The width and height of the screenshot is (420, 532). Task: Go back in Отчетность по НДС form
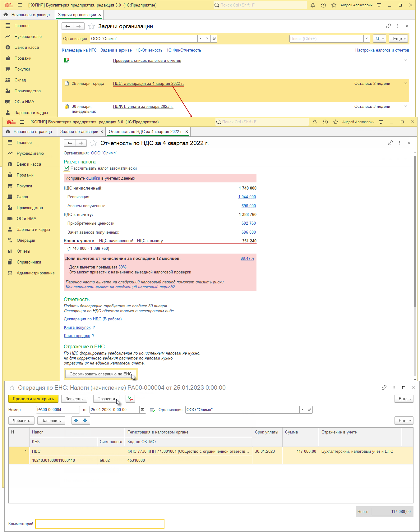pos(70,143)
